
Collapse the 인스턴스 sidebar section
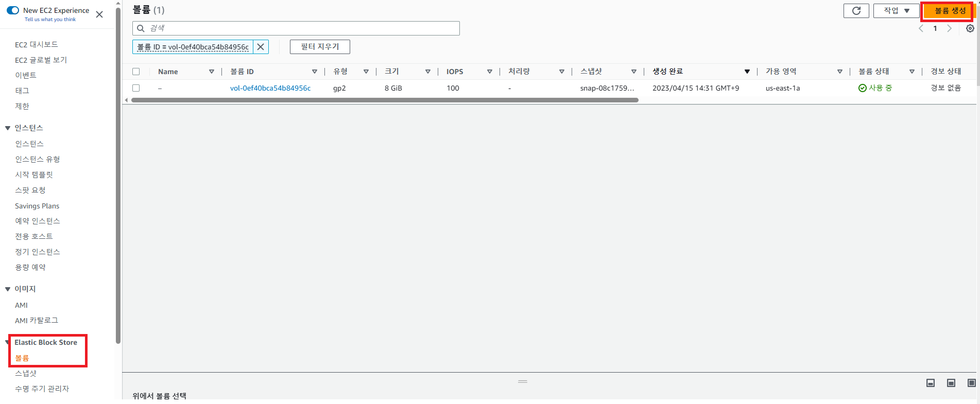tap(8, 128)
